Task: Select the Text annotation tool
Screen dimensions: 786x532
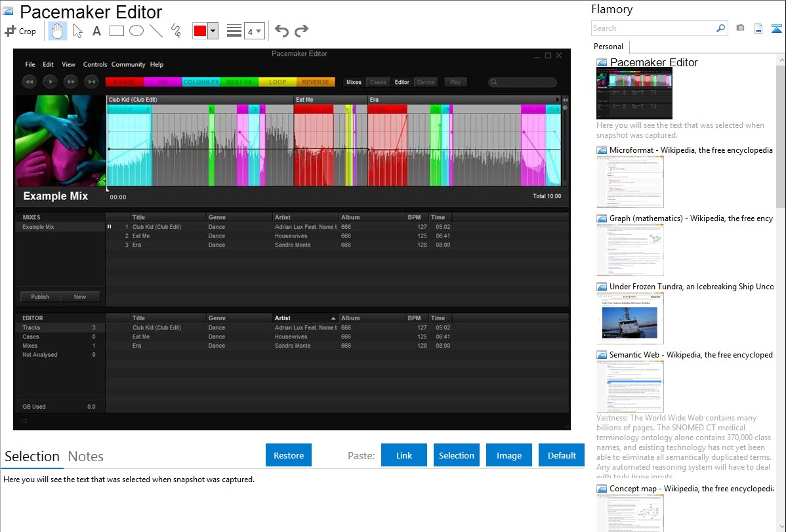Action: point(96,31)
